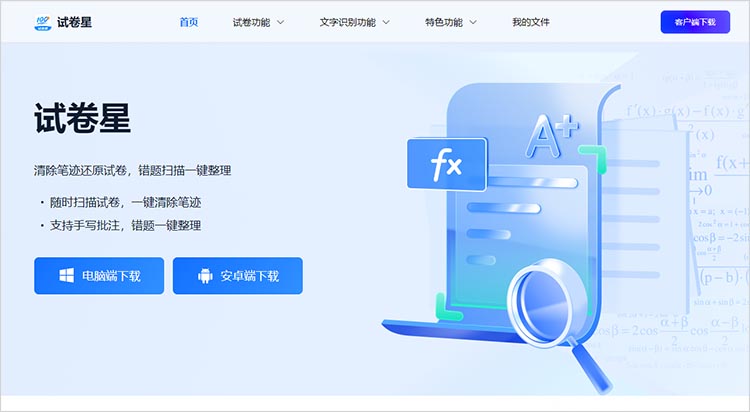The width and height of the screenshot is (750, 412).
Task: Click the Android robot icon on 安卓端下载
Action: pyautogui.click(x=205, y=276)
